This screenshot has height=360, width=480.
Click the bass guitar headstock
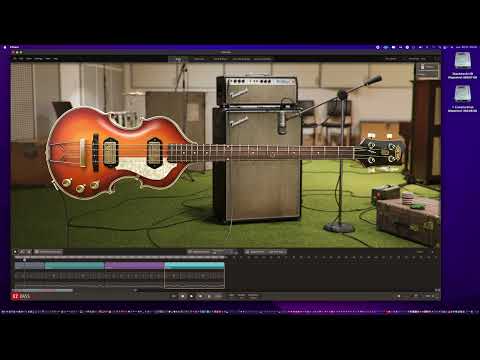(x=382, y=152)
